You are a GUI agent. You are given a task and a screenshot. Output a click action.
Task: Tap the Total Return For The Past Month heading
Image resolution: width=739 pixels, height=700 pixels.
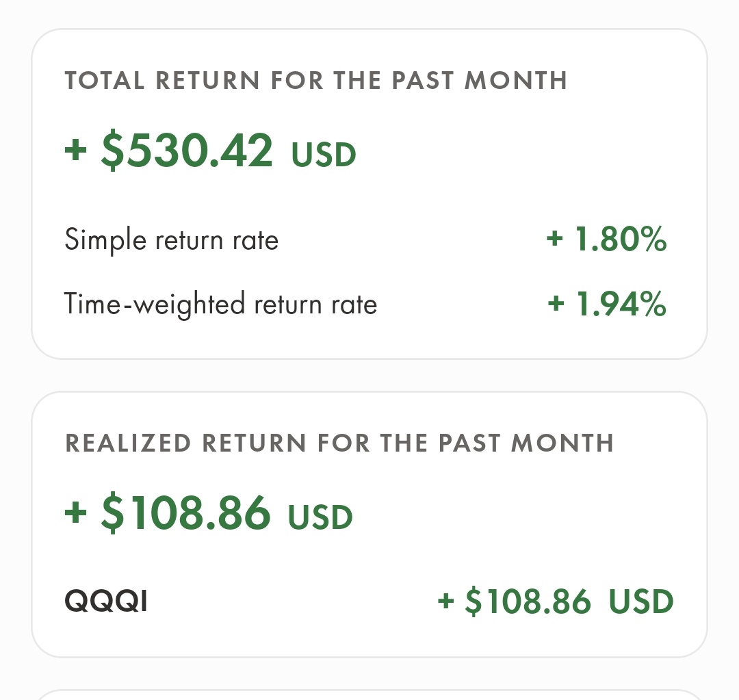pyautogui.click(x=315, y=81)
